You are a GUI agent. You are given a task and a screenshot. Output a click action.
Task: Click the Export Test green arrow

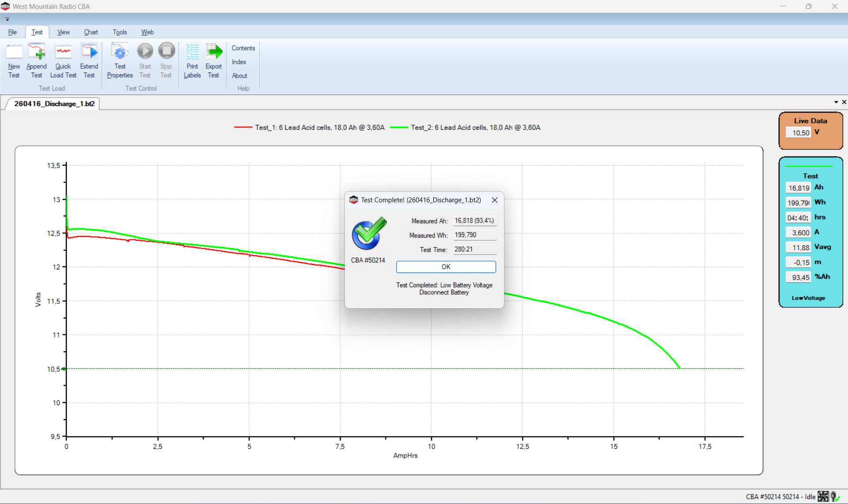coord(214,52)
